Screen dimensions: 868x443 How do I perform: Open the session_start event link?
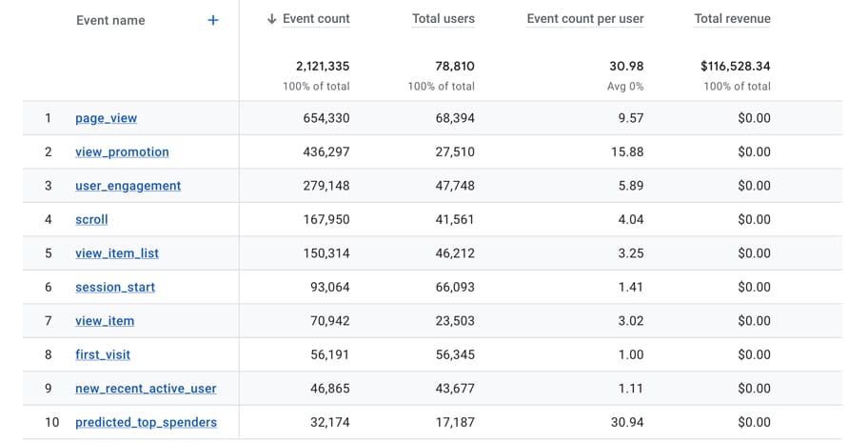pyautogui.click(x=115, y=287)
